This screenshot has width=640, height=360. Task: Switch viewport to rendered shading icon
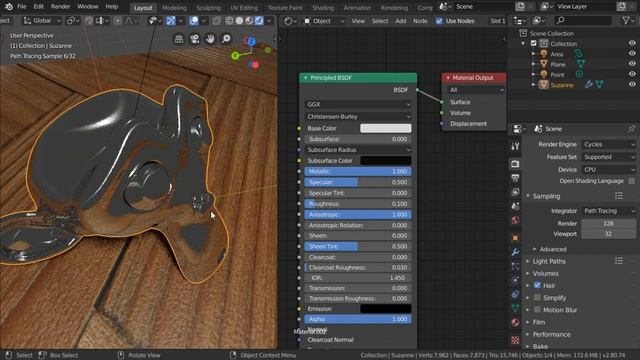point(259,21)
